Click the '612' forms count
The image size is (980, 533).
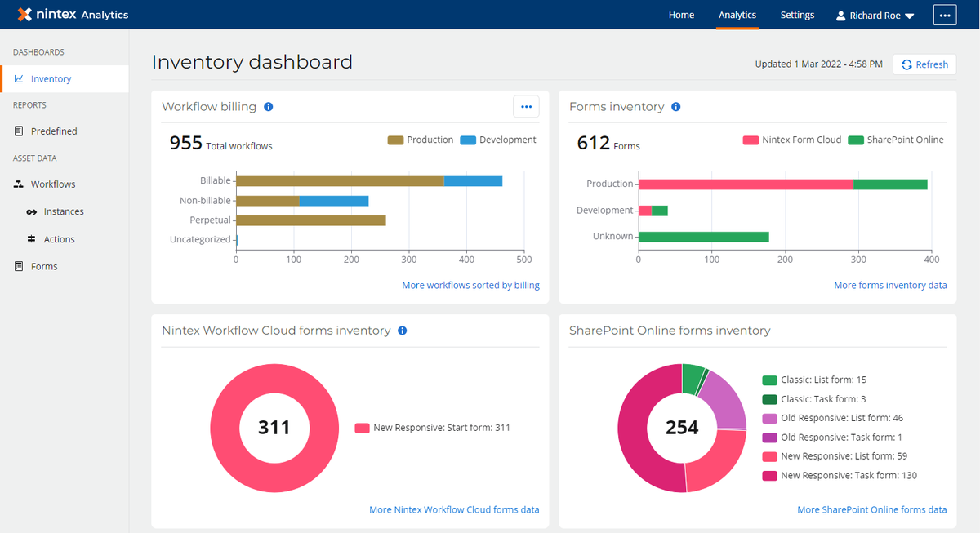(594, 144)
